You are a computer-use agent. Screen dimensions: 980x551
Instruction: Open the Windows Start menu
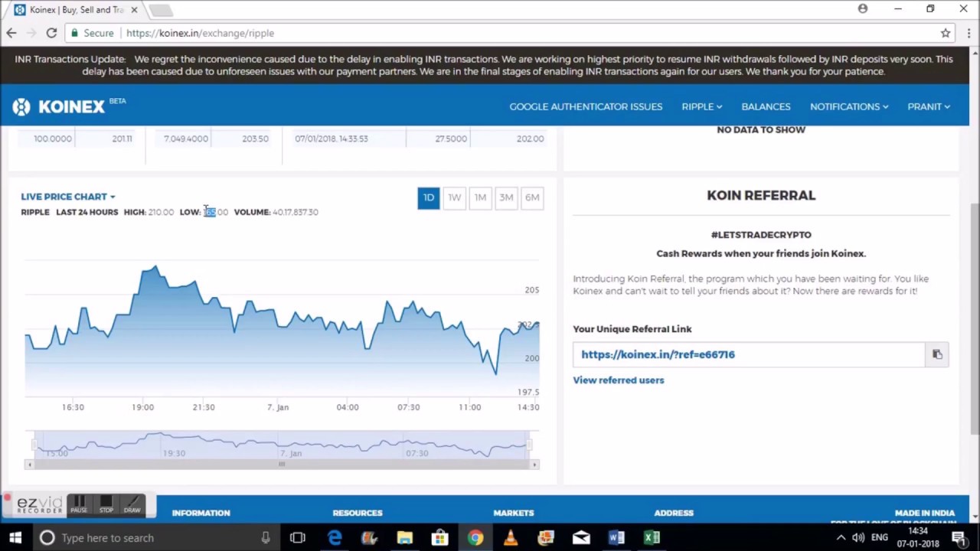pos(15,538)
